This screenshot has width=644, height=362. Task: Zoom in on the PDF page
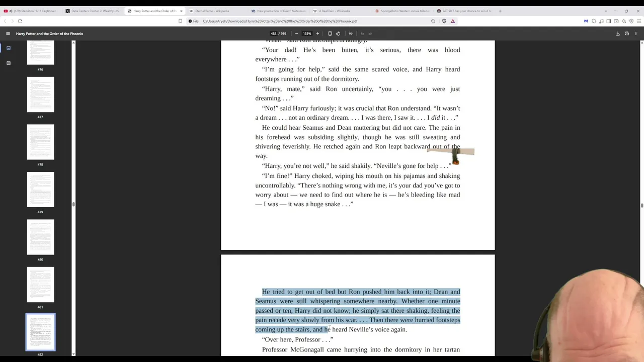coord(317,34)
